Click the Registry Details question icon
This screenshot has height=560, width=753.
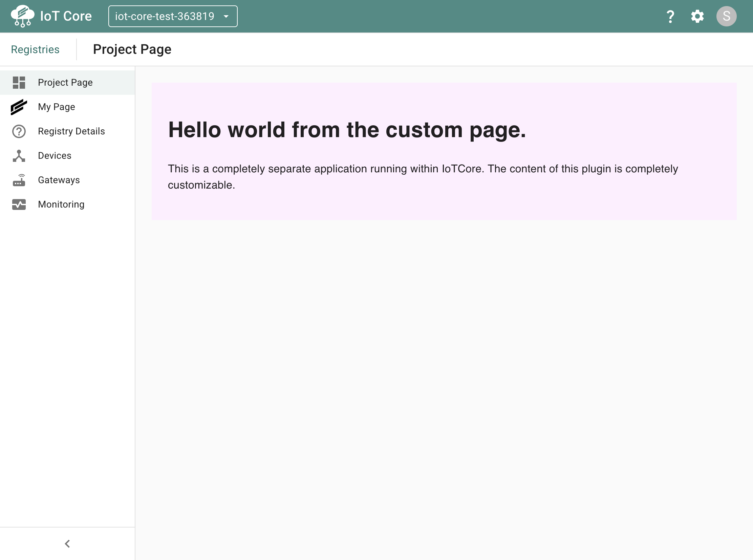click(x=19, y=131)
